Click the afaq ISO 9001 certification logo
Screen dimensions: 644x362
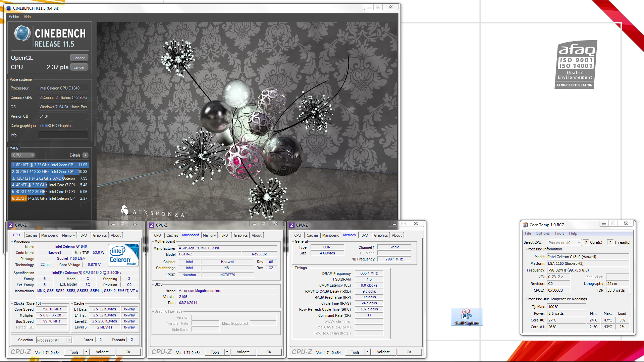[576, 65]
